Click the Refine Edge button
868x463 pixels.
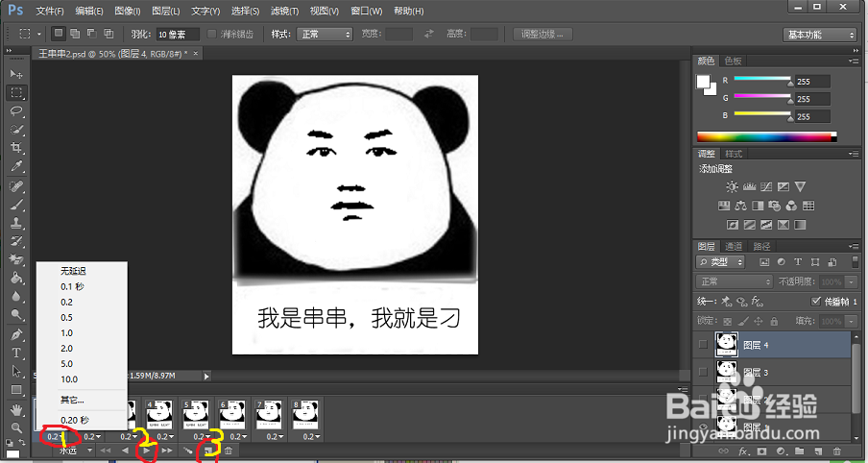(x=542, y=35)
